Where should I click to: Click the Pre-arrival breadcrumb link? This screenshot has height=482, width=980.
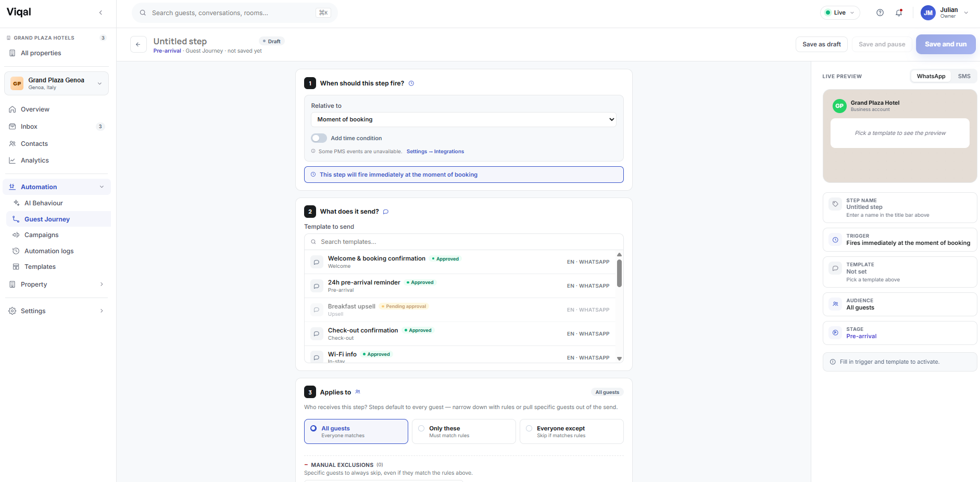[x=167, y=51]
